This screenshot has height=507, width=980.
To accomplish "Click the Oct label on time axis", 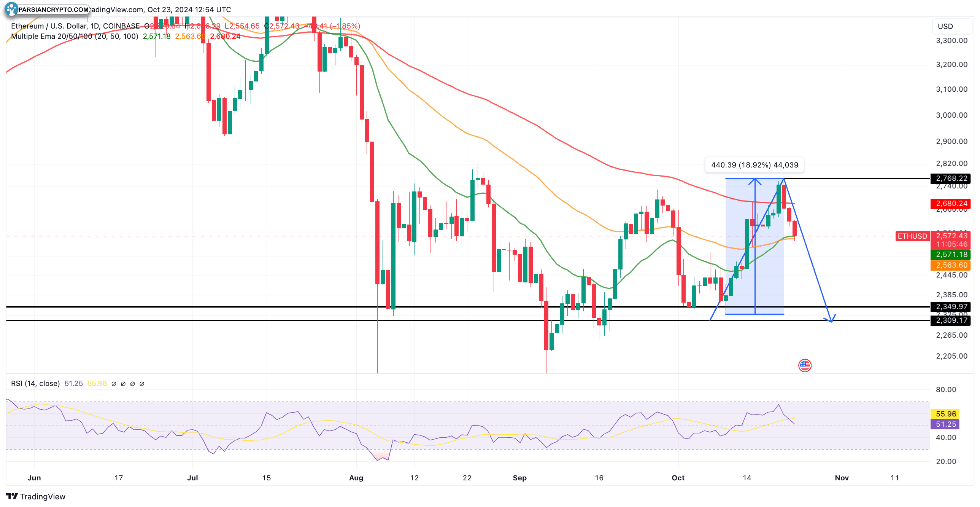I will coord(678,478).
